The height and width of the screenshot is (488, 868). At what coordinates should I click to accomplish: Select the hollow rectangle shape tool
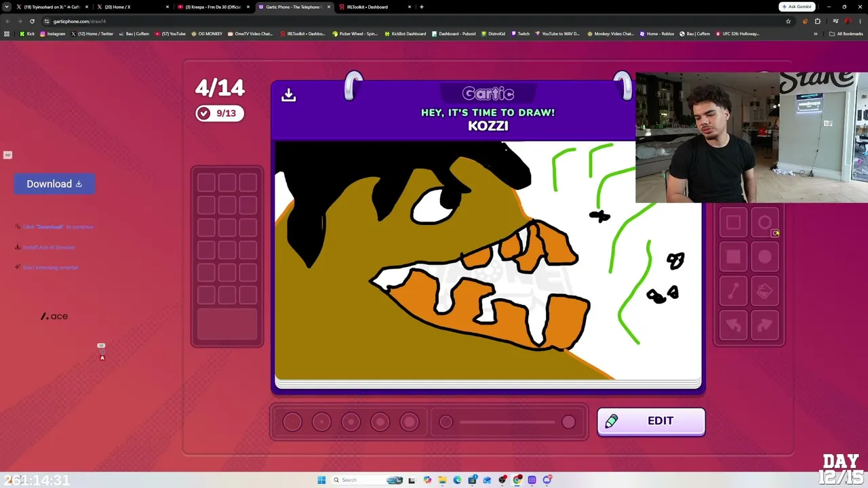pyautogui.click(x=733, y=222)
